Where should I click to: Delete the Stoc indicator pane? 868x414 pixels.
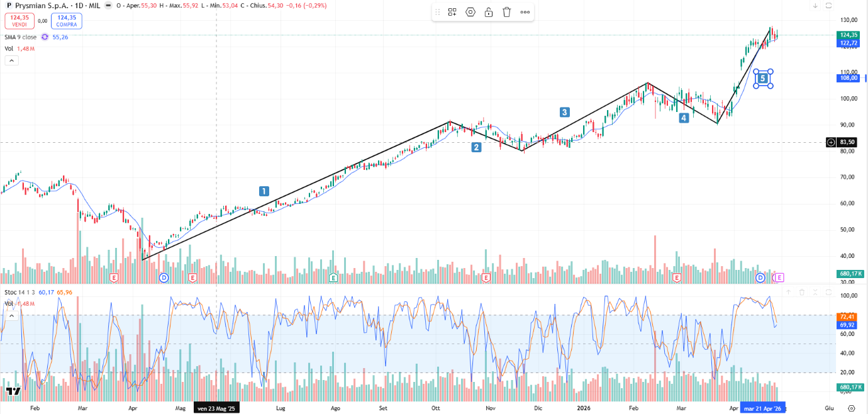coord(802,292)
